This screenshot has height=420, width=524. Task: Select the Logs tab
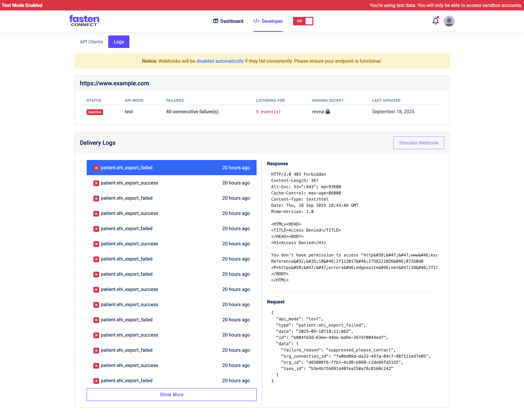tap(119, 42)
